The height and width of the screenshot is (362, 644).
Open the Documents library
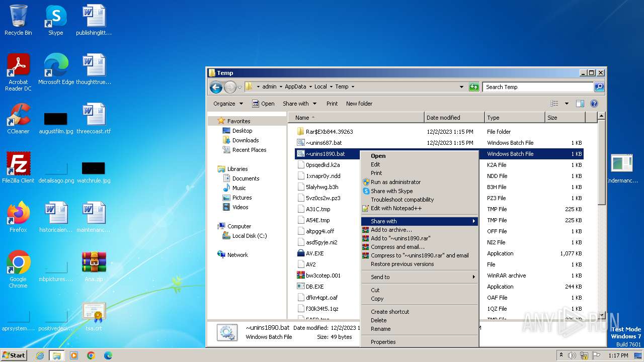click(246, 178)
